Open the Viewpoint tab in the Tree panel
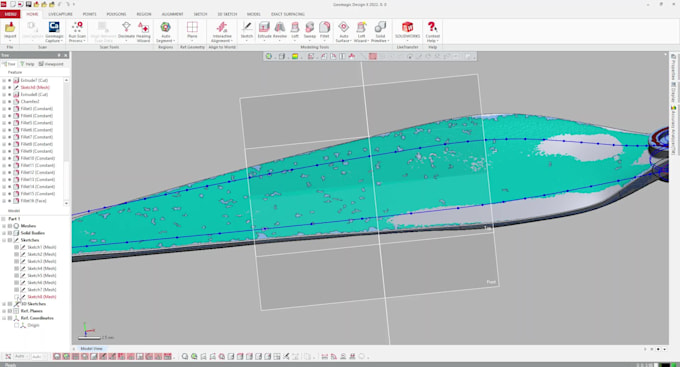The height and width of the screenshot is (367, 680). pos(51,64)
